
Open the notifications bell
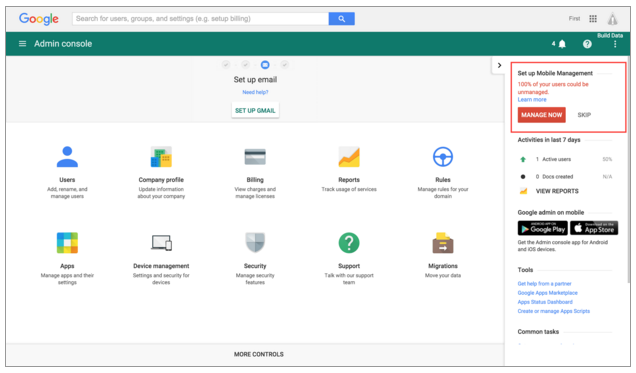562,44
